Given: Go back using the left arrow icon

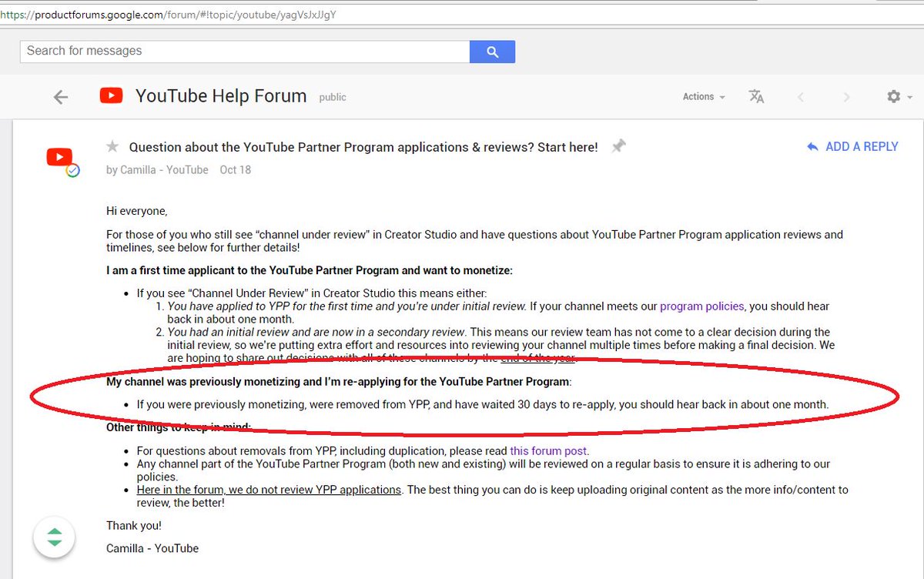Looking at the screenshot, I should tap(61, 97).
